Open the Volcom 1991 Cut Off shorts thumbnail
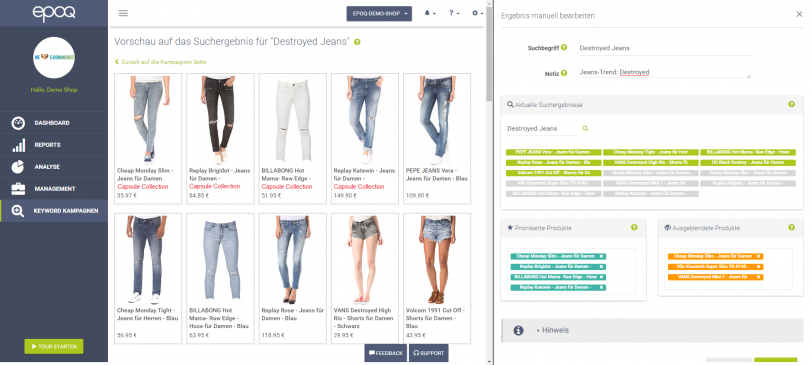 (x=437, y=260)
